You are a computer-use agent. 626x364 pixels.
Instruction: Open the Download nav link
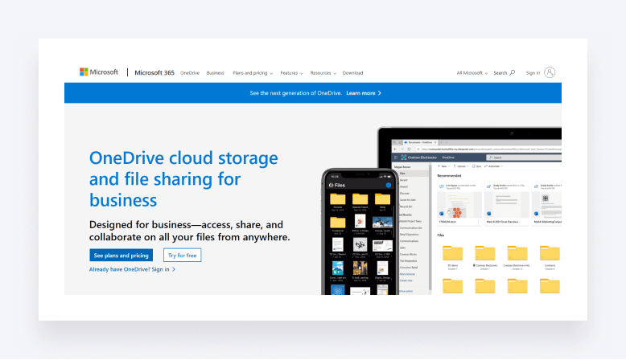coord(352,73)
